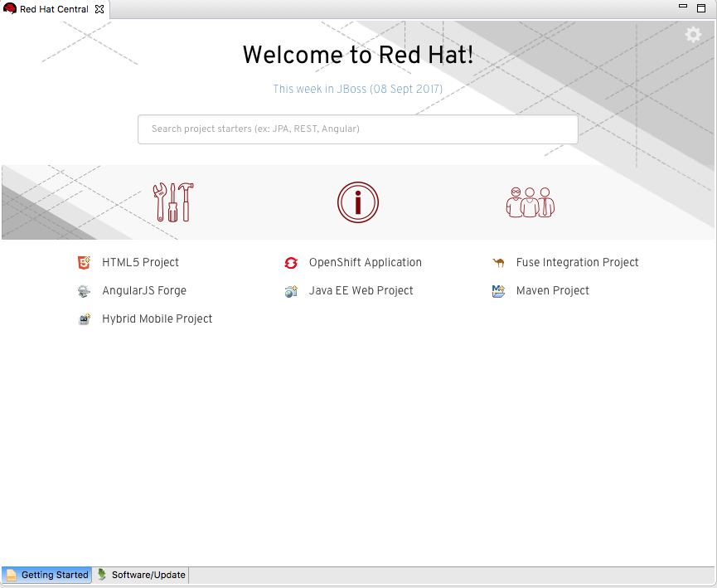Image resolution: width=717 pixels, height=588 pixels.
Task: Click the Fuse camel icon
Action: tap(498, 263)
